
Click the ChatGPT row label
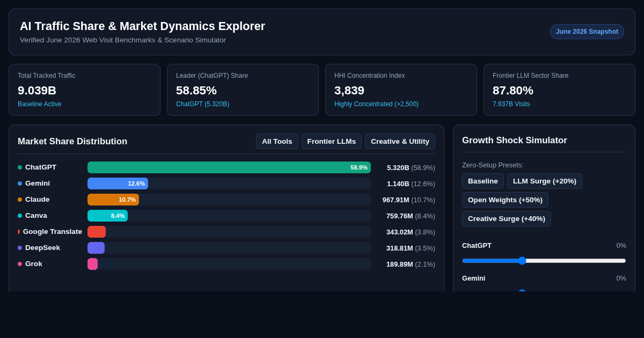[x=41, y=167]
